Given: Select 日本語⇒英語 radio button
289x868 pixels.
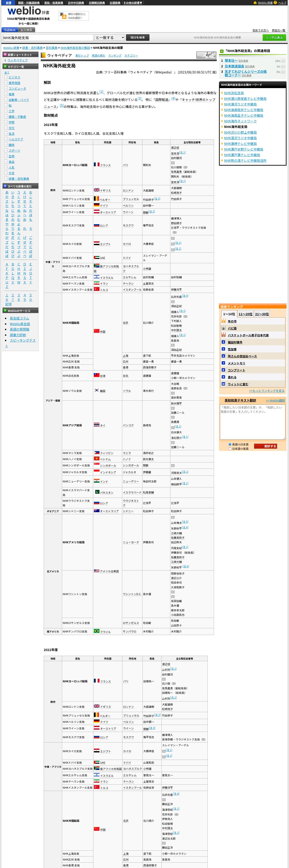Looking at the screenshot, I should click(230, 448).
